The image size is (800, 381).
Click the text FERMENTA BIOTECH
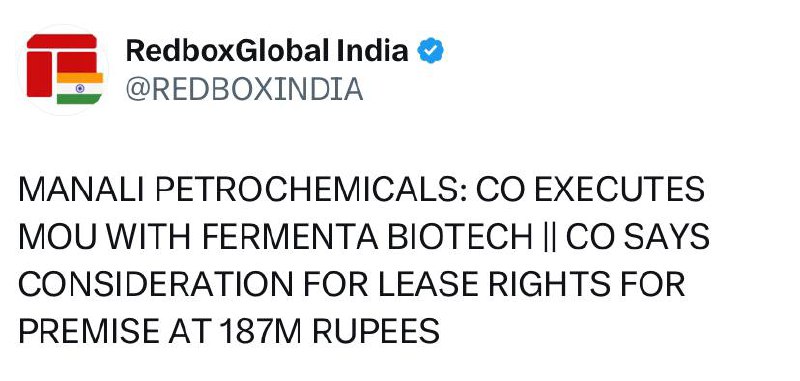click(x=367, y=237)
